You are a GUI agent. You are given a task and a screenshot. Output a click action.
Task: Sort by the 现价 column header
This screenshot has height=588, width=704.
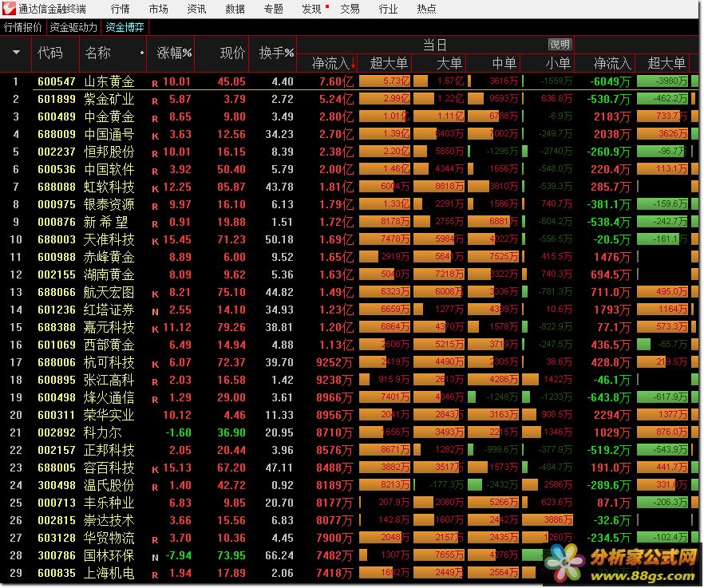(x=232, y=53)
